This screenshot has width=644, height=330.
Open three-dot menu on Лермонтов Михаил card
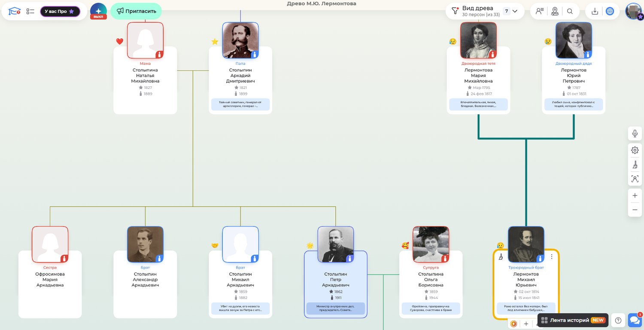point(552,257)
